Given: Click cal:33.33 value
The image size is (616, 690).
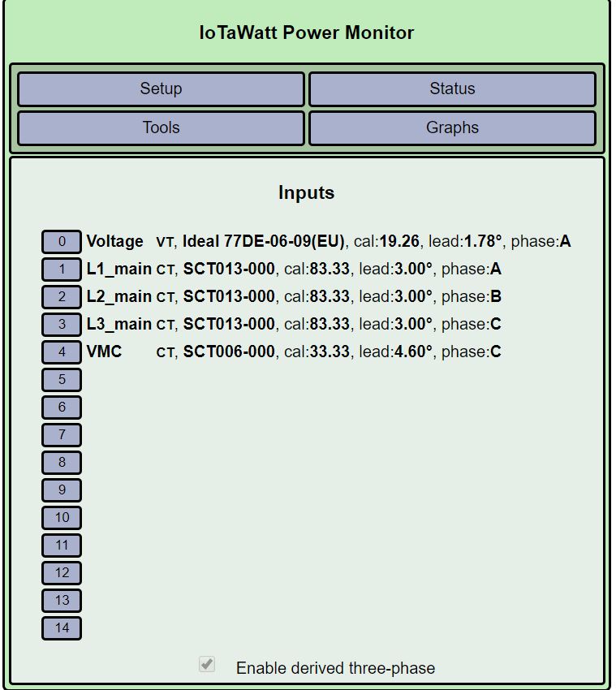Looking at the screenshot, I should click(317, 352).
